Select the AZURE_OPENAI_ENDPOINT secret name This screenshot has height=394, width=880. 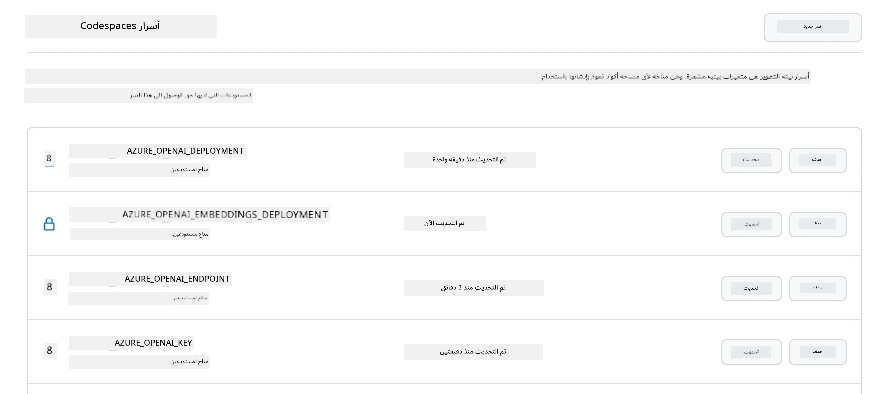coord(177,279)
